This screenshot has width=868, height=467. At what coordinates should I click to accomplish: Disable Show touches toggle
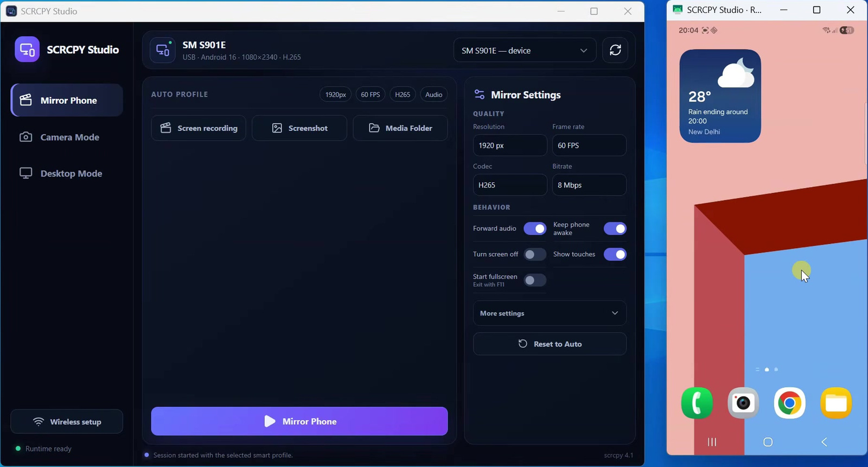point(615,254)
